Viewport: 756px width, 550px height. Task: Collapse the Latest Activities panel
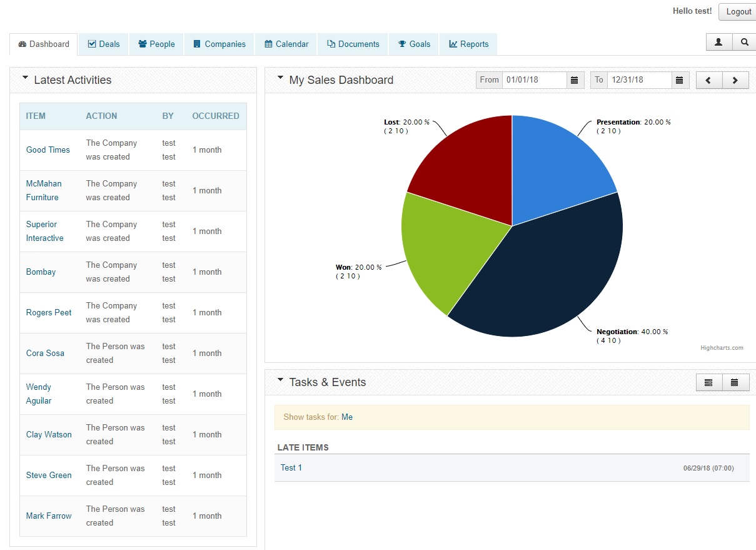coord(25,77)
